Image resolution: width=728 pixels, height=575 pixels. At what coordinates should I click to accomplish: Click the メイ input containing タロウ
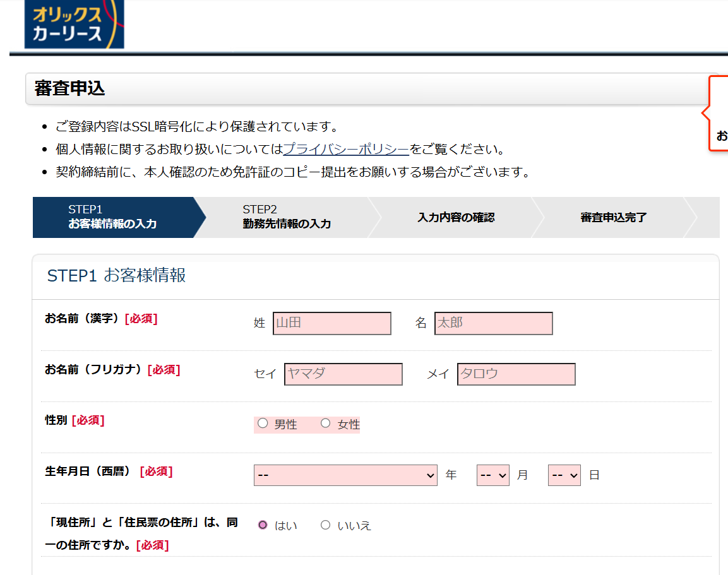tap(516, 374)
